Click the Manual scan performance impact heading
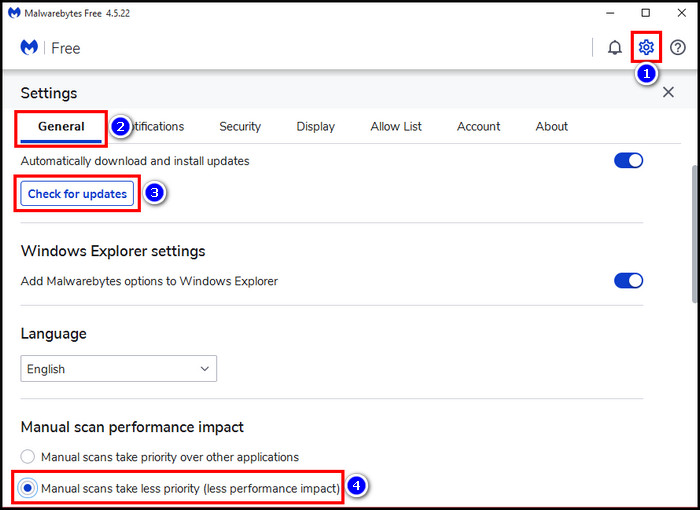The width and height of the screenshot is (700, 510). point(132,427)
